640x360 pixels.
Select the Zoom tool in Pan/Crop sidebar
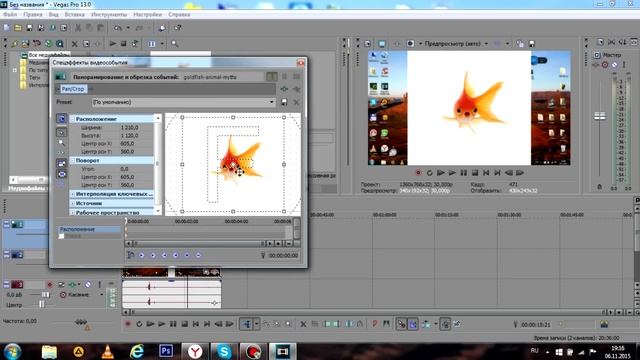click(x=61, y=142)
